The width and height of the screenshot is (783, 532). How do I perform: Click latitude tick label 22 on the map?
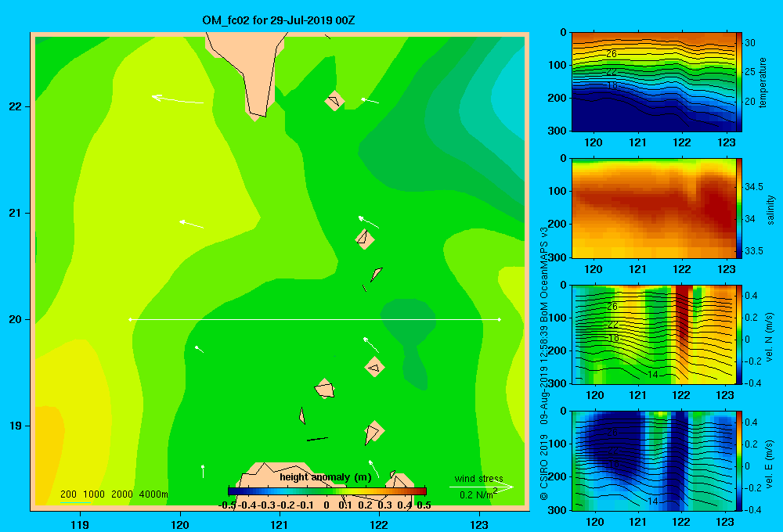point(15,106)
